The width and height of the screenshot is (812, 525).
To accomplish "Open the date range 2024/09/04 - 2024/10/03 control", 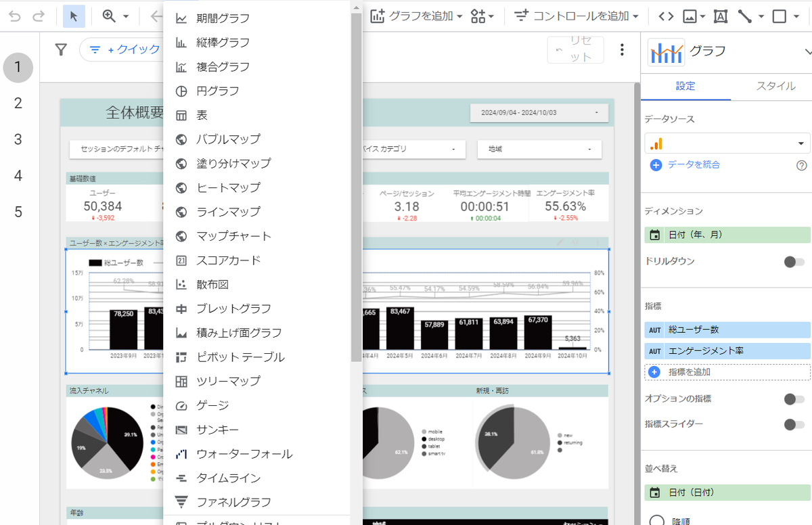I will click(x=539, y=112).
